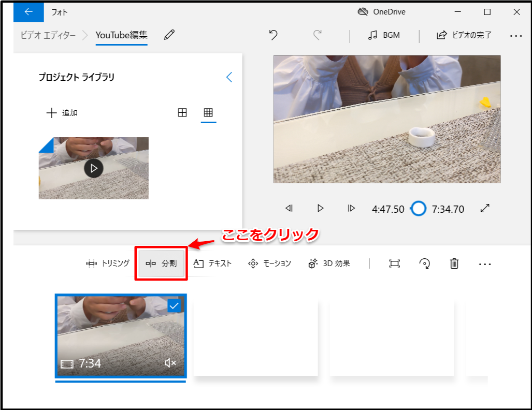Select the YouTube編集 project title
This screenshot has width=532, height=410.
[121, 35]
